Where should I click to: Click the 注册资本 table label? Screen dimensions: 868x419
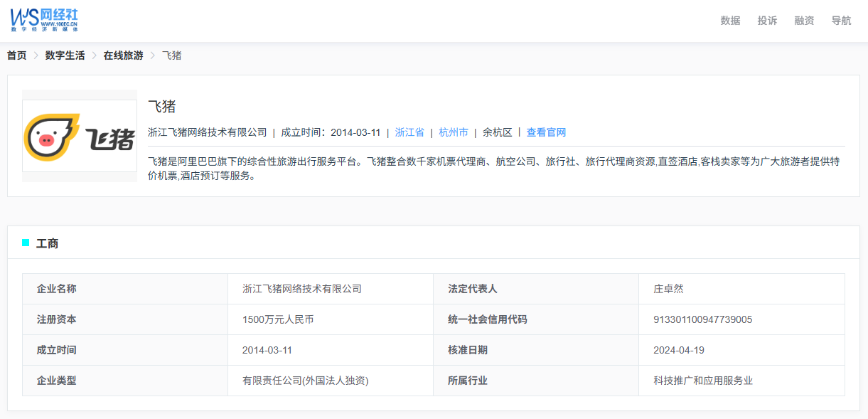[x=57, y=319]
